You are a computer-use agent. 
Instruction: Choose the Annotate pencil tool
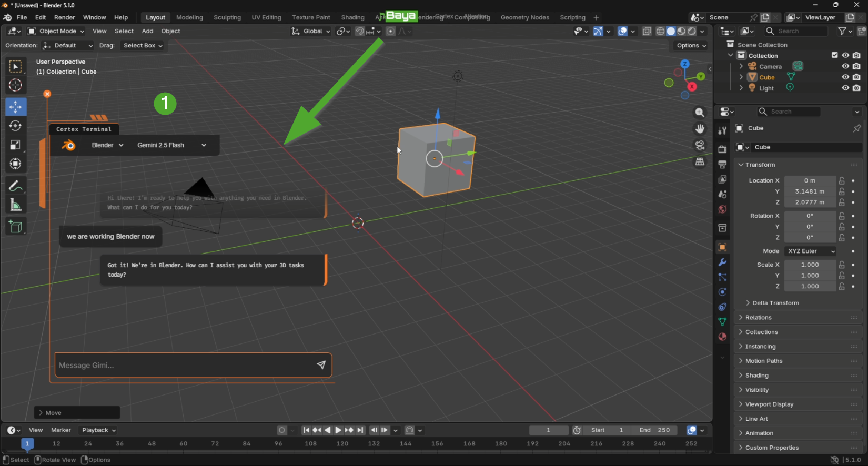pos(15,186)
